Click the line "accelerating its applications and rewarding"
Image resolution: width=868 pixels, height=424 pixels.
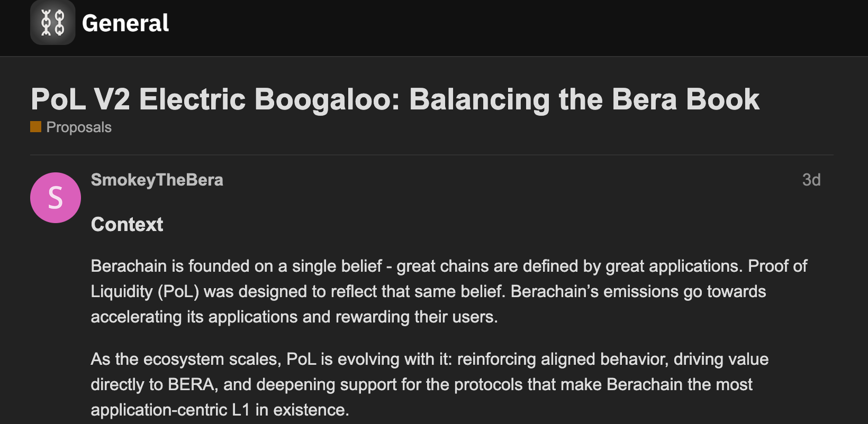(294, 317)
